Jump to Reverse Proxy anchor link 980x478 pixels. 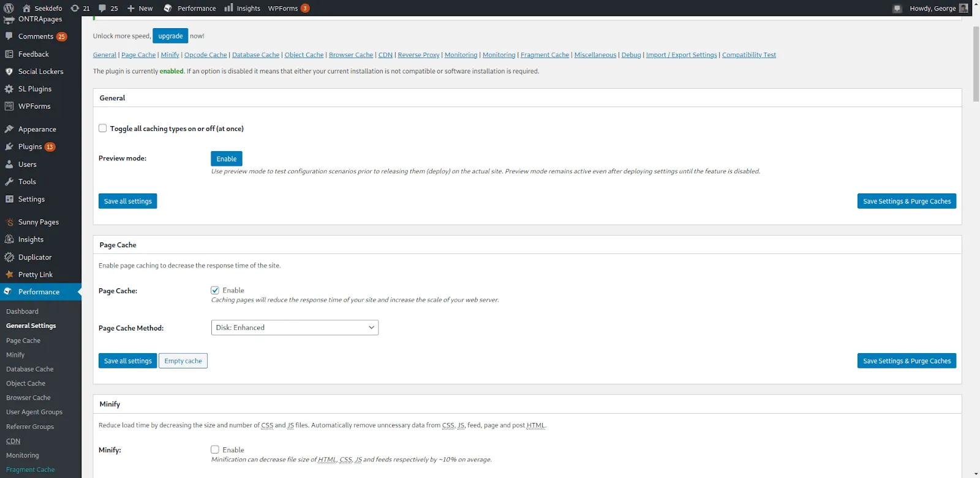[x=418, y=55]
